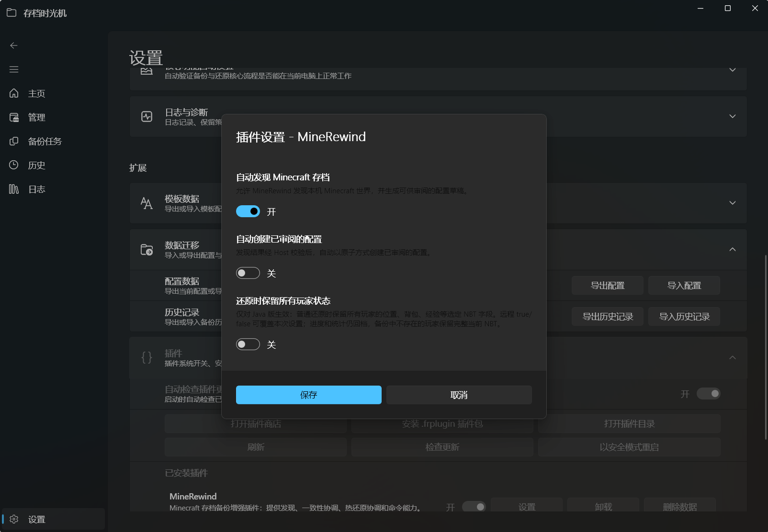Click the 日志与诊断 pulse icon

[147, 117]
